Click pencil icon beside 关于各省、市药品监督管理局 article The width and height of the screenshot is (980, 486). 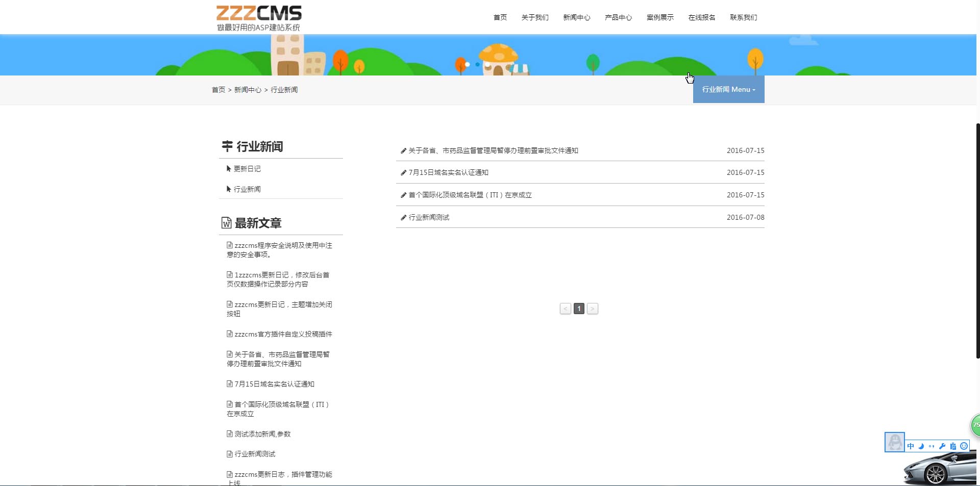(x=403, y=151)
